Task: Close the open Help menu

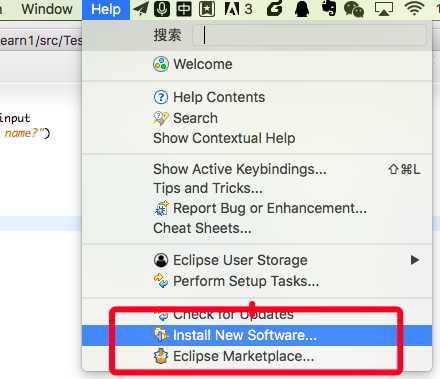Action: tap(106, 9)
